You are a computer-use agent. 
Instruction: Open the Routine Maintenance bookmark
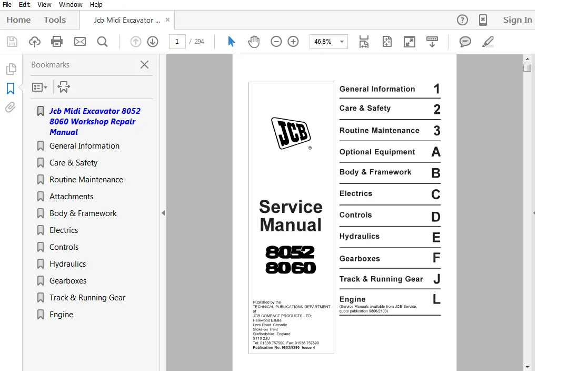click(x=86, y=180)
